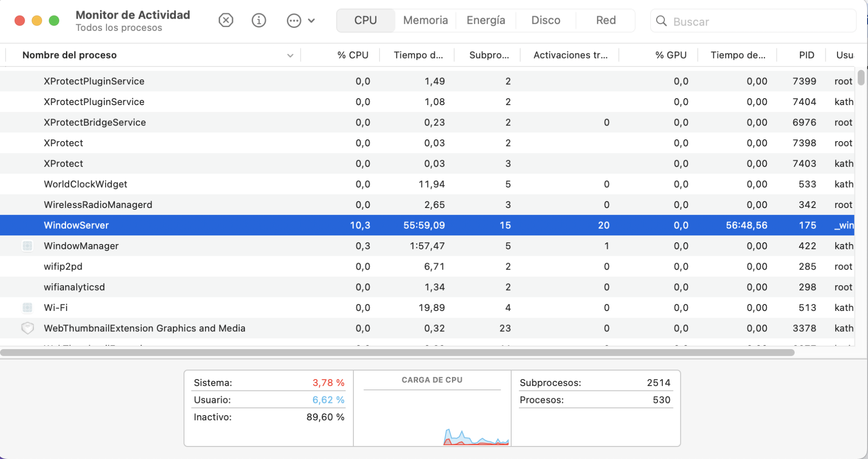Select the XProtectBridgeService process
Image resolution: width=868 pixels, height=459 pixels.
pos(427,122)
